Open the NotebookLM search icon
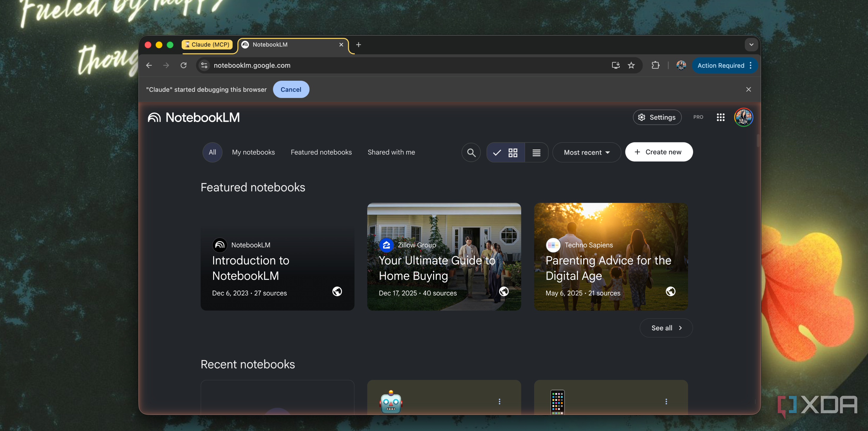Image resolution: width=868 pixels, height=431 pixels. 471,152
